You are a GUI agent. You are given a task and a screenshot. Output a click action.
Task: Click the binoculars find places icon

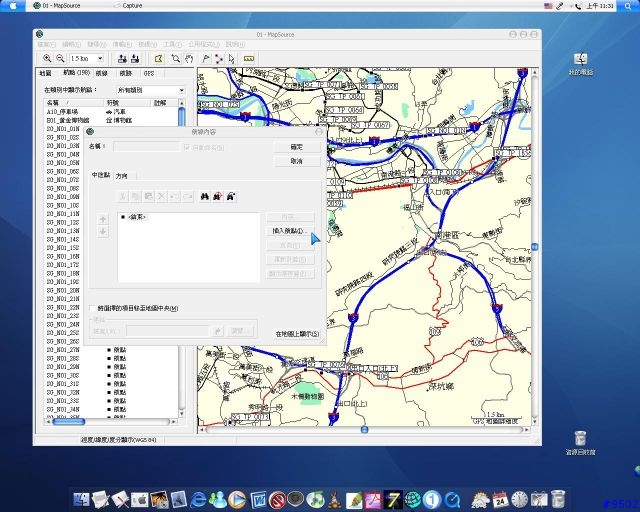pyautogui.click(x=205, y=196)
